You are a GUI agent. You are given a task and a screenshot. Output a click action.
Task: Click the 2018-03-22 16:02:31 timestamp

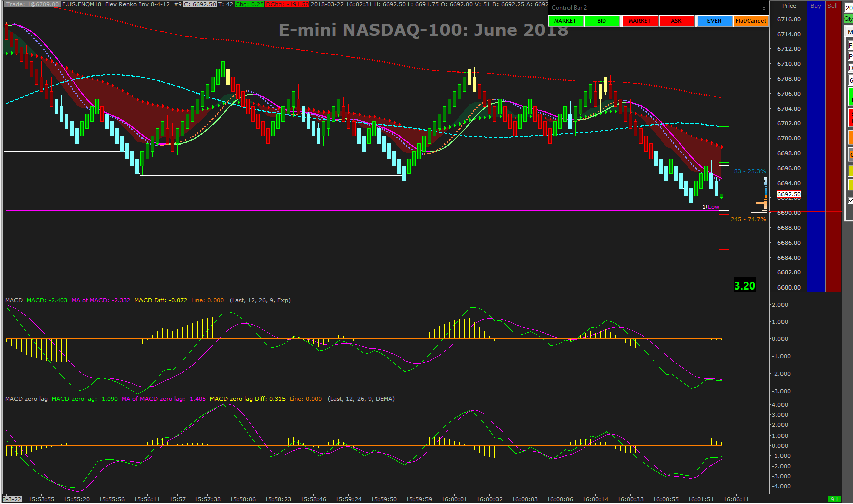click(x=341, y=4)
